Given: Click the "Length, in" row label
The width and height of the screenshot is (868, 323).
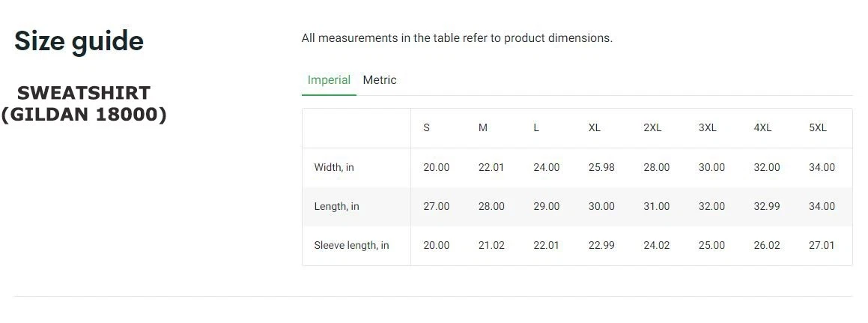Looking at the screenshot, I should [336, 207].
